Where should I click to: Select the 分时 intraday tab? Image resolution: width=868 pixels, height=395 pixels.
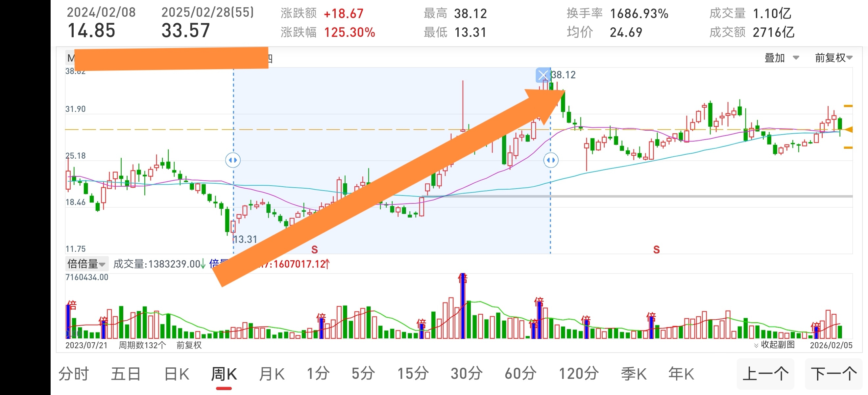73,374
